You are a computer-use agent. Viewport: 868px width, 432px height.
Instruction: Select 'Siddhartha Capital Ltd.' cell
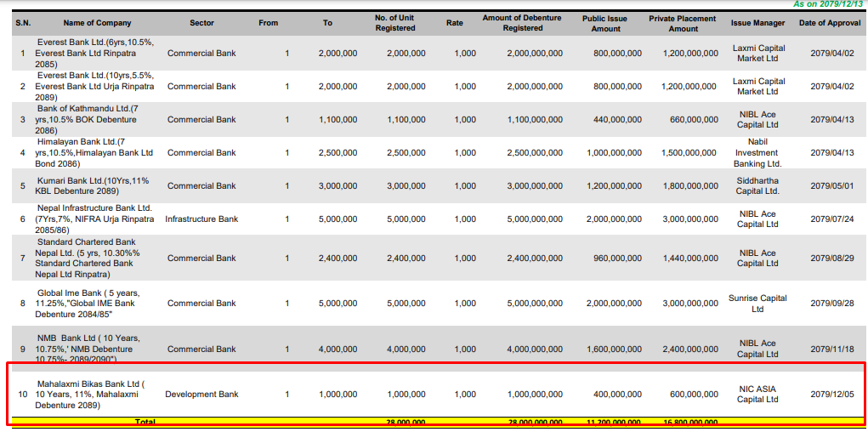pos(757,186)
